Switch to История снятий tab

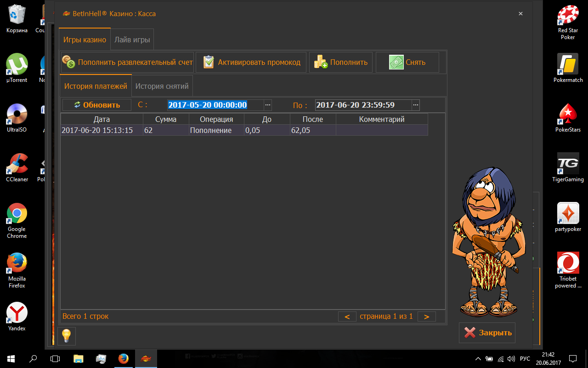pyautogui.click(x=162, y=86)
